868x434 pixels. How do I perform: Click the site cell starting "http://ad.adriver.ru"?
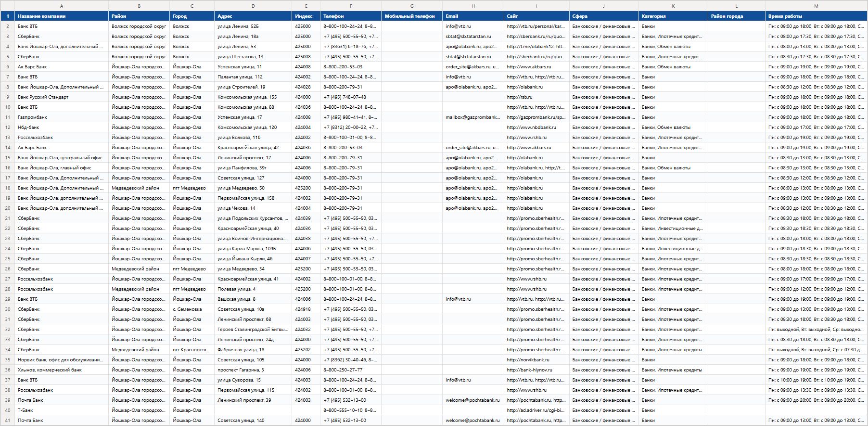(x=536, y=410)
